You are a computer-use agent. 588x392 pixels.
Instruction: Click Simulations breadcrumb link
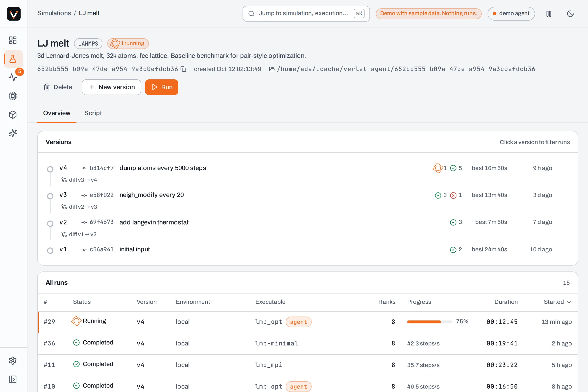[x=54, y=13]
